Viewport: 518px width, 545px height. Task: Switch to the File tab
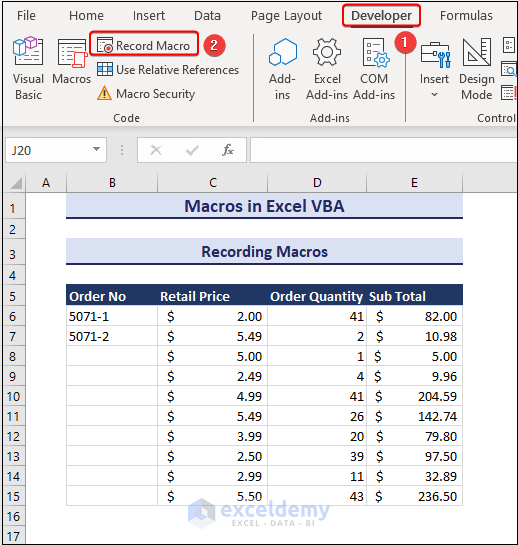26,16
